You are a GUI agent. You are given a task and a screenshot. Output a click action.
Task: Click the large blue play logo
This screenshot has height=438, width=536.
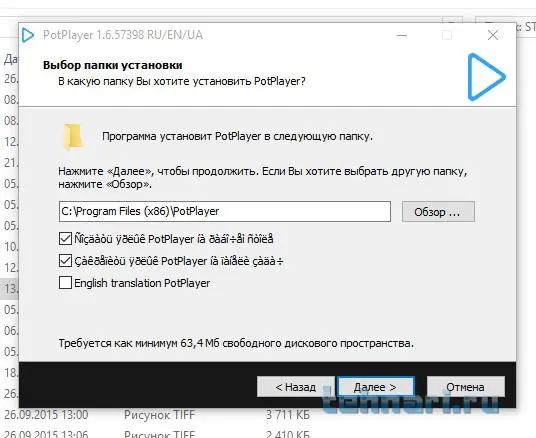tap(486, 77)
